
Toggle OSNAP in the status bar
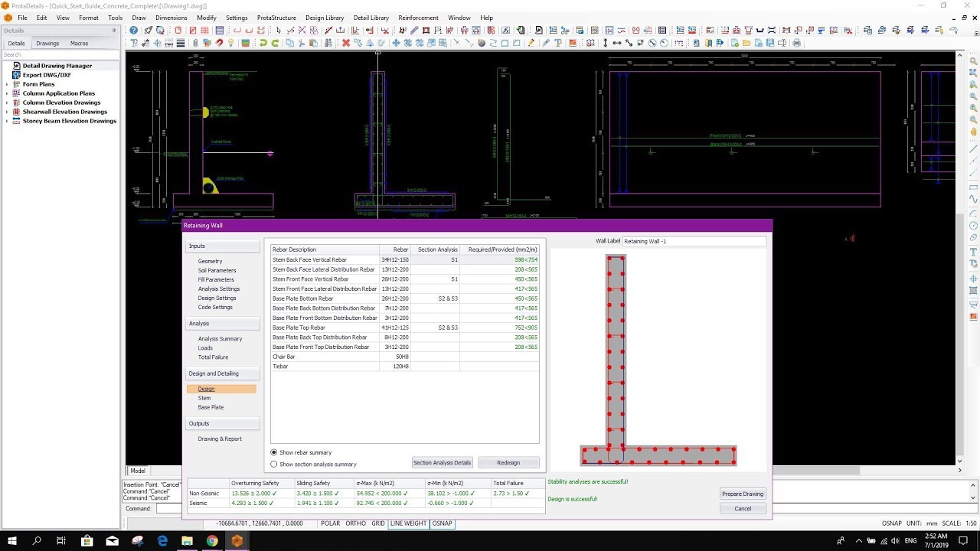click(x=442, y=523)
